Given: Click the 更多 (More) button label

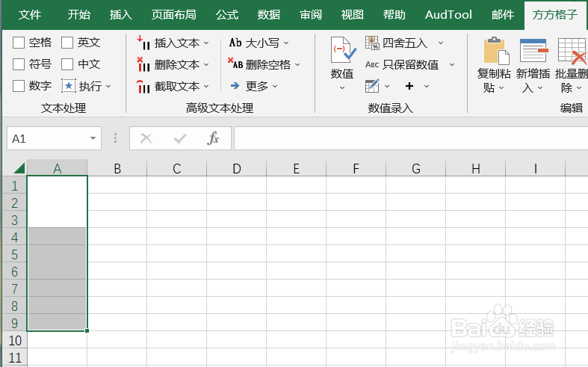Looking at the screenshot, I should [257, 86].
